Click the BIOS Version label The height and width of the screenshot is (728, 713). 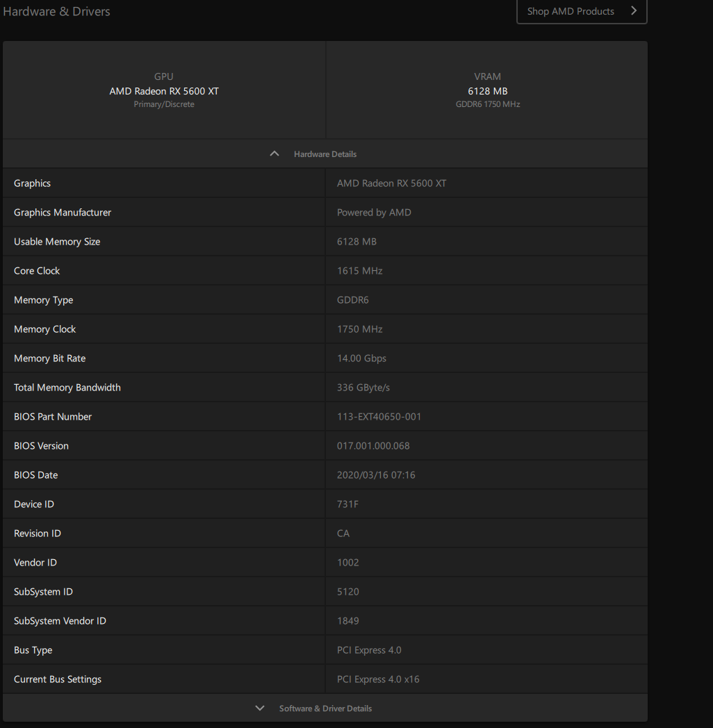(x=41, y=446)
